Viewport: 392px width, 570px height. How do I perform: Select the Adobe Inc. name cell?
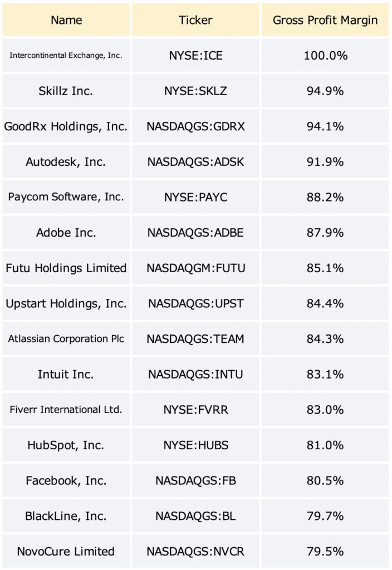[66, 232]
